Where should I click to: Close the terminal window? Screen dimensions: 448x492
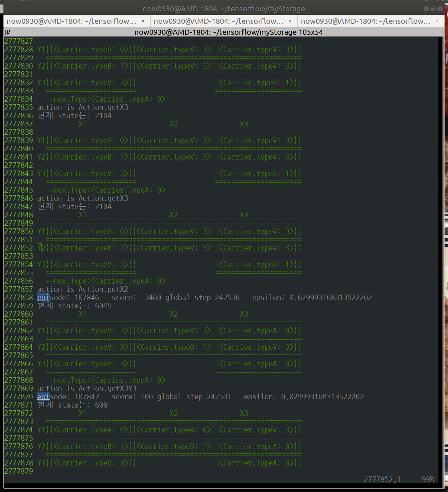point(440,9)
